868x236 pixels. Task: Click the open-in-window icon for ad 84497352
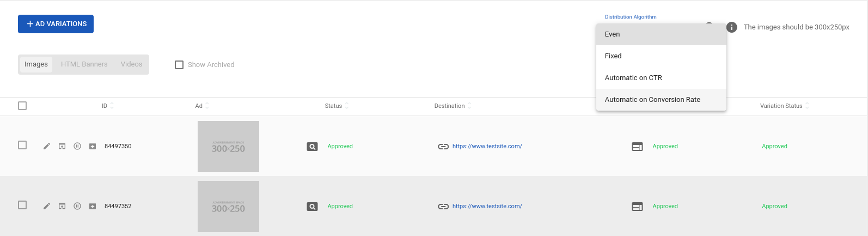point(62,206)
